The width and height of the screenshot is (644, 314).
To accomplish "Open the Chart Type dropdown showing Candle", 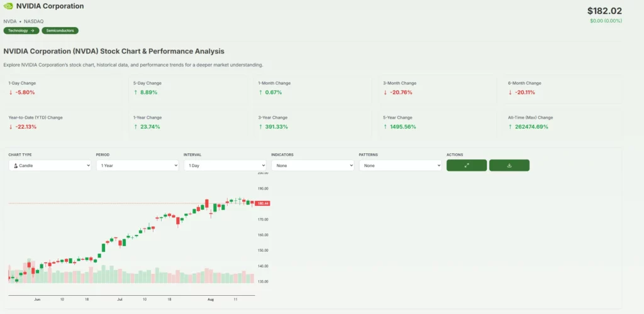I will pyautogui.click(x=50, y=165).
